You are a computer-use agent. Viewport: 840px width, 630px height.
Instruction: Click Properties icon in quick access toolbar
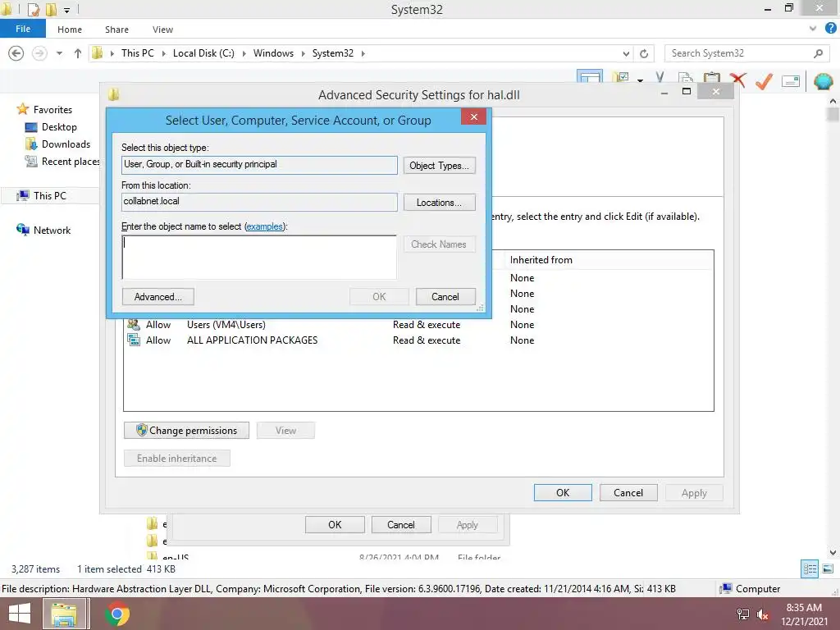point(33,9)
